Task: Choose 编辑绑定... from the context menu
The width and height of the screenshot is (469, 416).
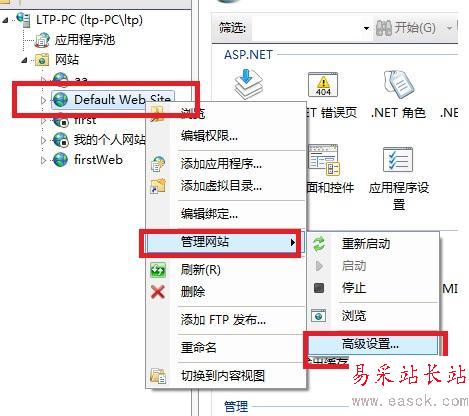Action: (x=209, y=213)
